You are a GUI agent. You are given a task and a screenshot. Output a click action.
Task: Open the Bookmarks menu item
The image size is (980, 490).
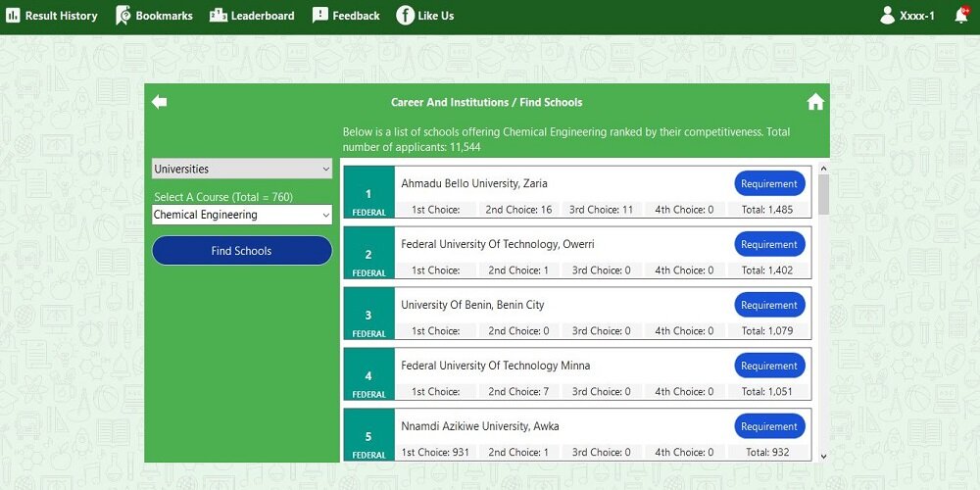155,16
